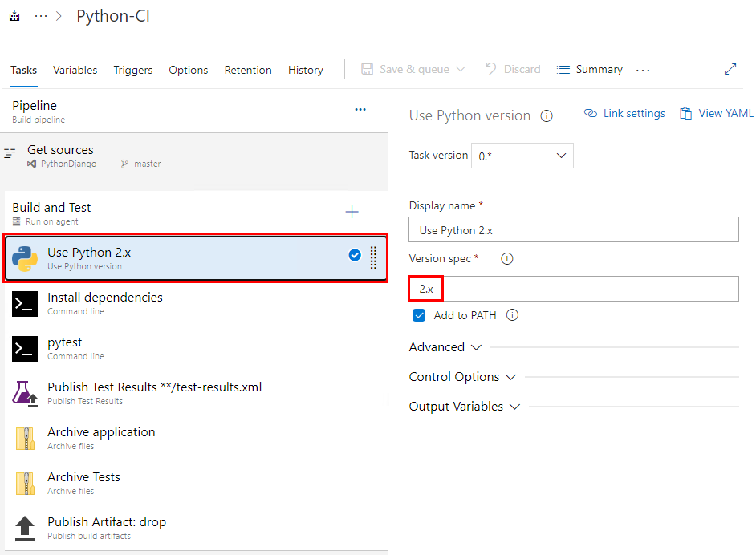
Task: Select the Build and Test agent job
Action: coord(196,213)
